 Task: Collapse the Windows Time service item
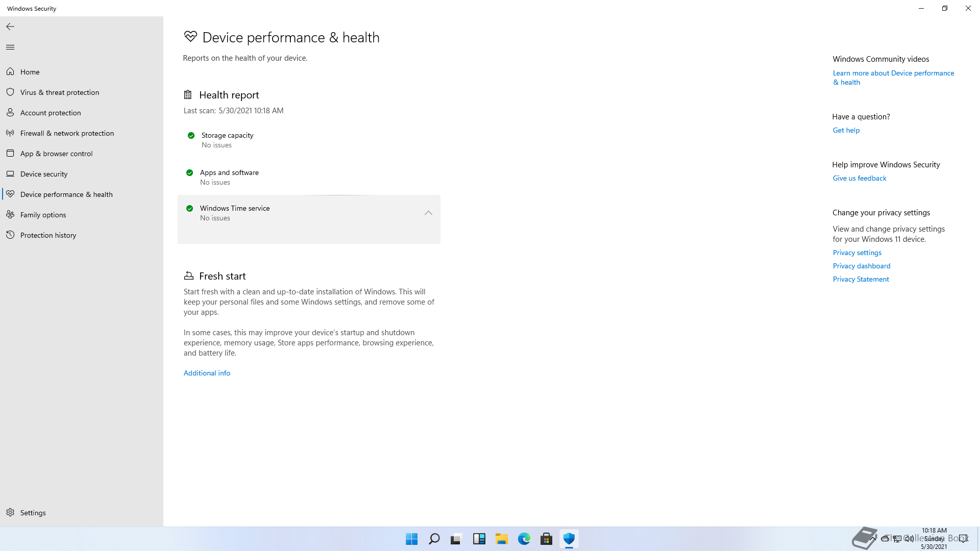pos(428,213)
